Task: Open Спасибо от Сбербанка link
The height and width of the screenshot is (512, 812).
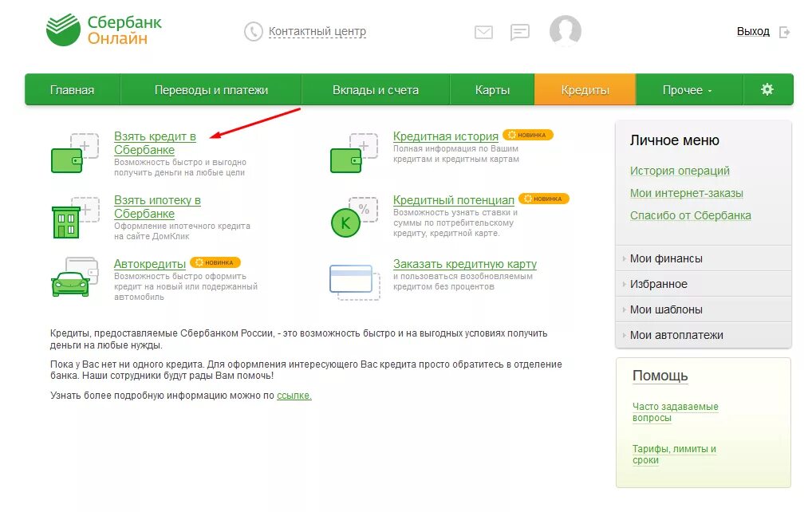Action: click(690, 215)
